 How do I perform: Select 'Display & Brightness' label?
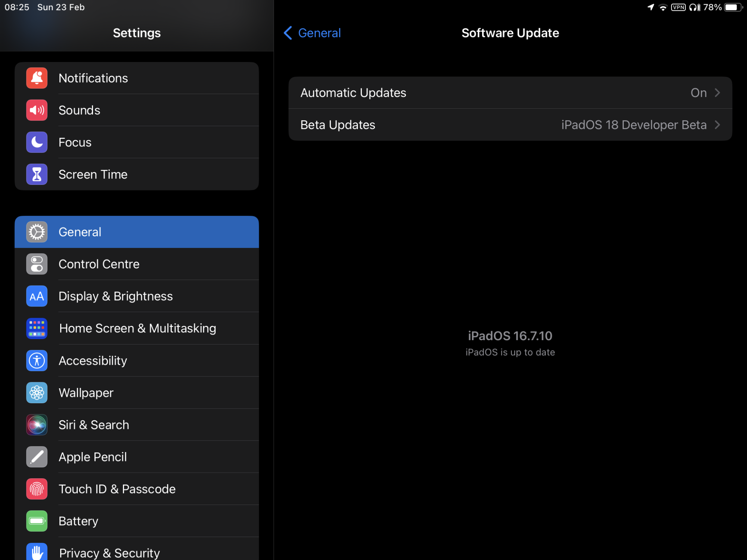point(116,296)
